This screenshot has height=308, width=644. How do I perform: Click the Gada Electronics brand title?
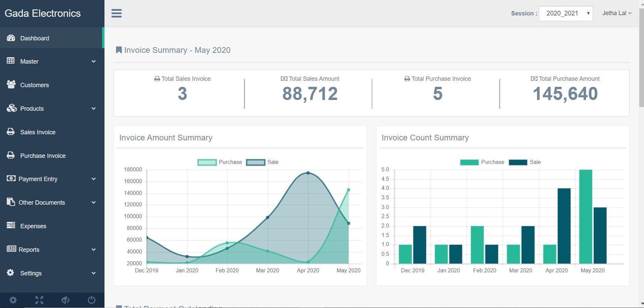(x=43, y=13)
